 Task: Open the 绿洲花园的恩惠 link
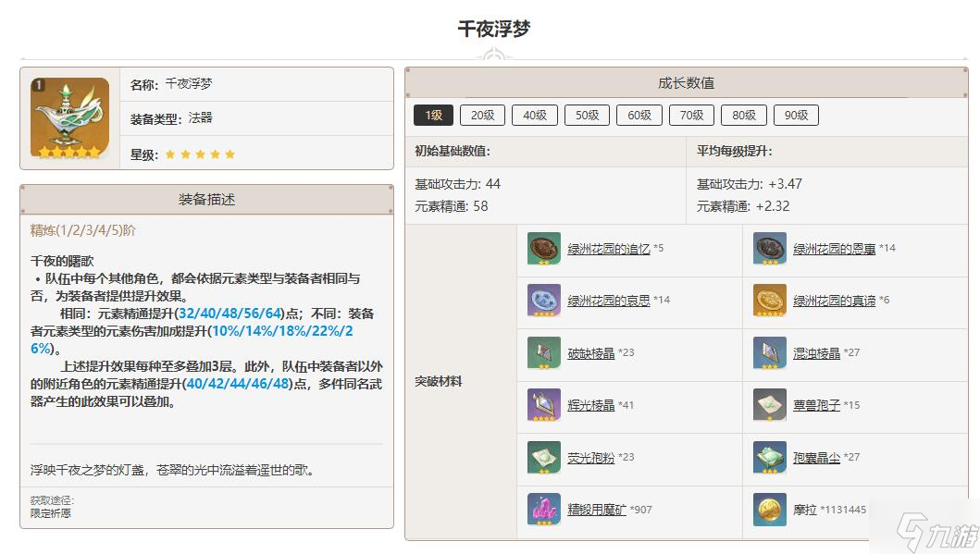point(835,249)
